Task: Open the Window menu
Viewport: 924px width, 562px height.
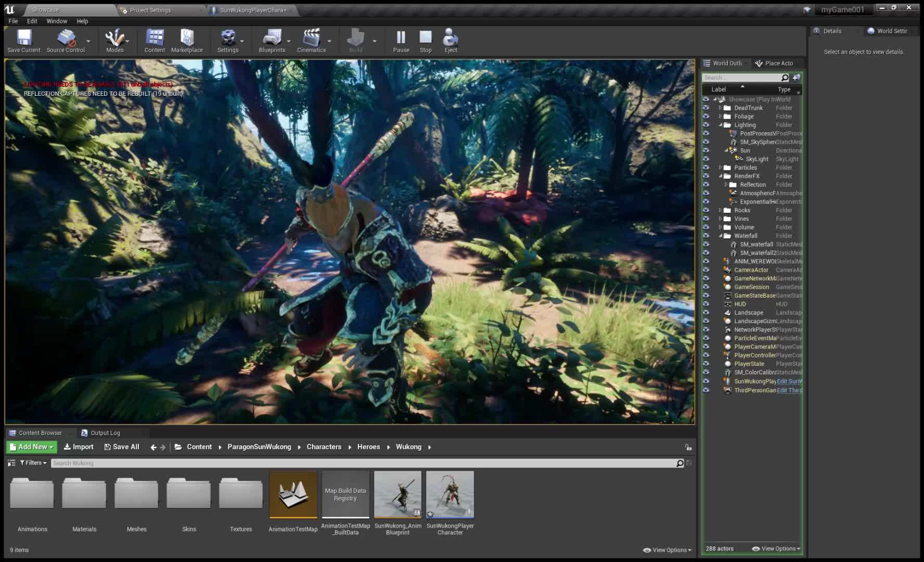Action: [x=57, y=21]
